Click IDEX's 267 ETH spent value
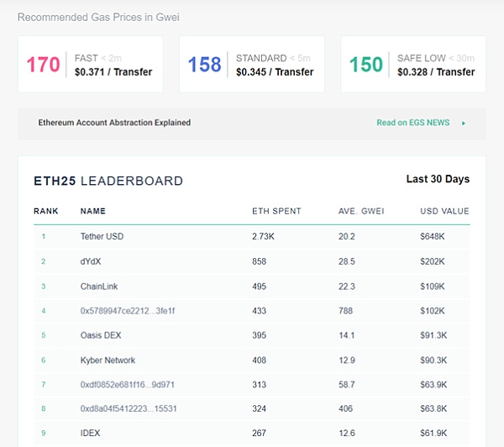Screen dimensions: 504x447 (259, 433)
